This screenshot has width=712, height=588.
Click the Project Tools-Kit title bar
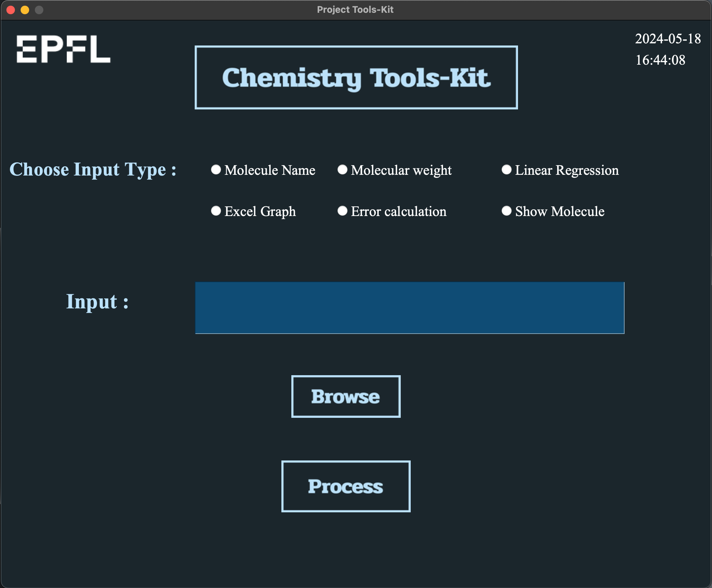355,10
